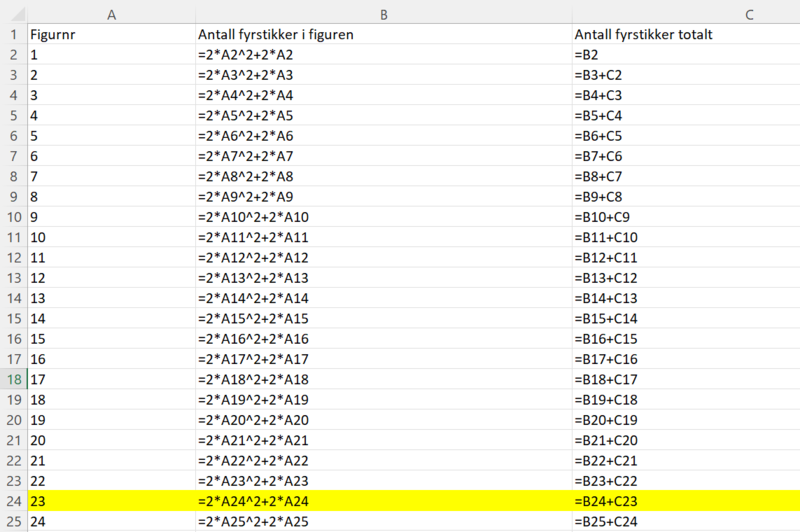Select cell with formula =2*A18^2+2*A18
Viewport: 800px width, 532px height.
384,379
